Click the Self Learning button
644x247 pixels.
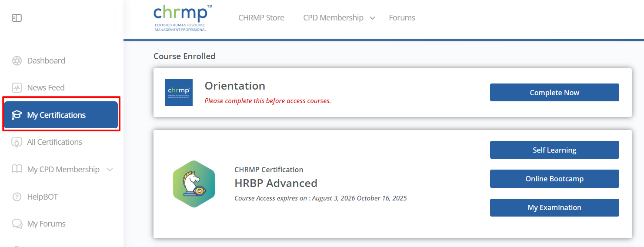click(x=554, y=150)
